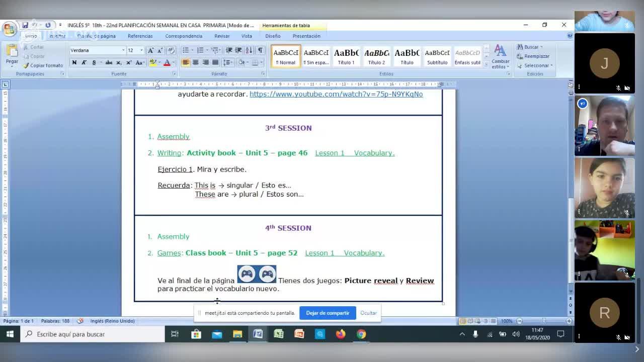
Task: Apply the Sin espaciado style
Action: [x=316, y=56]
